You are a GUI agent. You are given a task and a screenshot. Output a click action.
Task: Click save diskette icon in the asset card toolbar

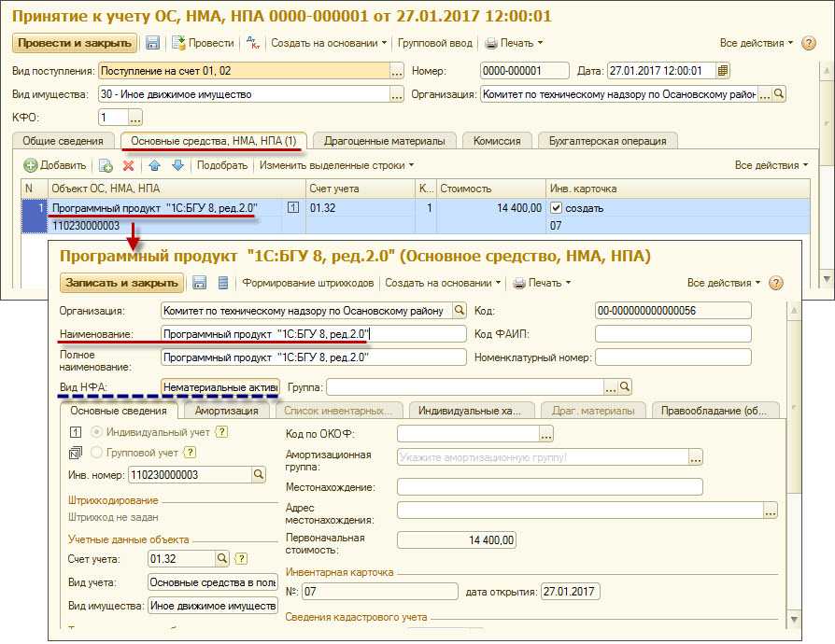point(200,283)
